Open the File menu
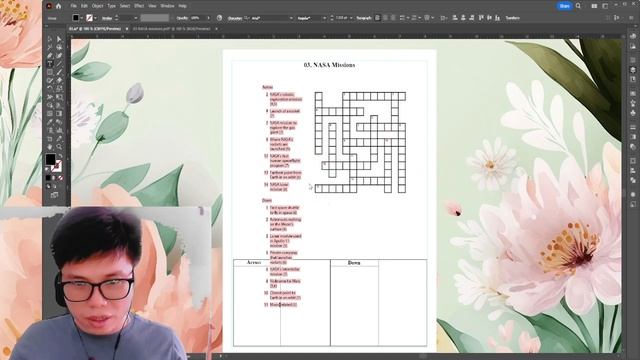The width and height of the screenshot is (640, 360). (73, 6)
